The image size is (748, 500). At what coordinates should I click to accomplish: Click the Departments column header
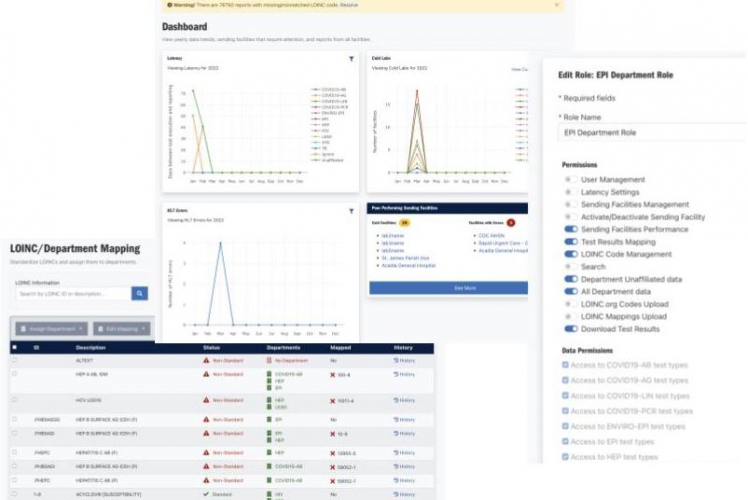click(283, 347)
